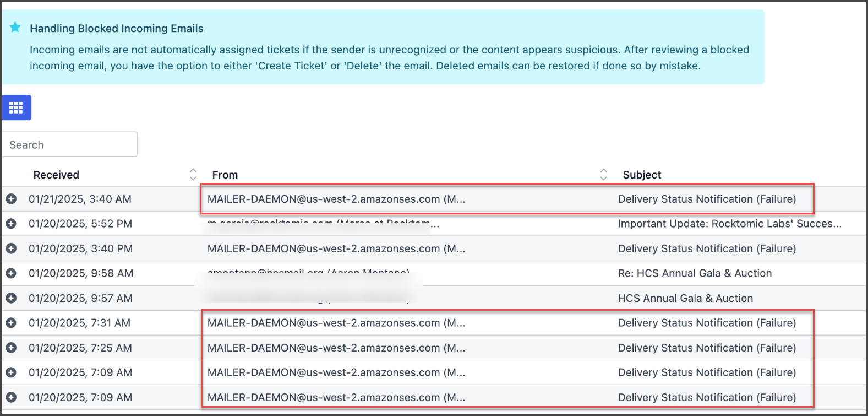Viewport: 868px width, 416px height.
Task: Open the 9:57 AM HCS Annual Gala & Auction subject
Action: [x=685, y=298]
